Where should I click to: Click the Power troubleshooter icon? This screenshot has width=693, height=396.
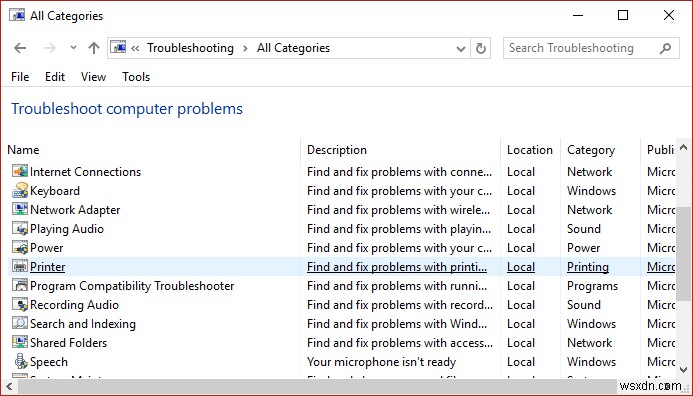click(x=20, y=248)
